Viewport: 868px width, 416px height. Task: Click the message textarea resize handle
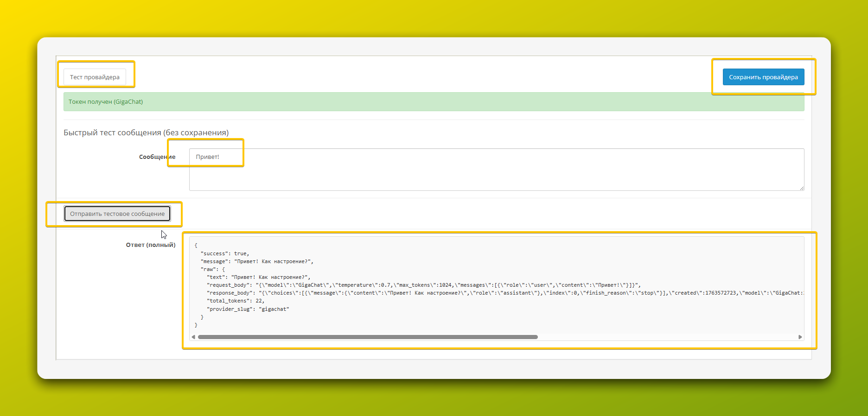point(801,188)
